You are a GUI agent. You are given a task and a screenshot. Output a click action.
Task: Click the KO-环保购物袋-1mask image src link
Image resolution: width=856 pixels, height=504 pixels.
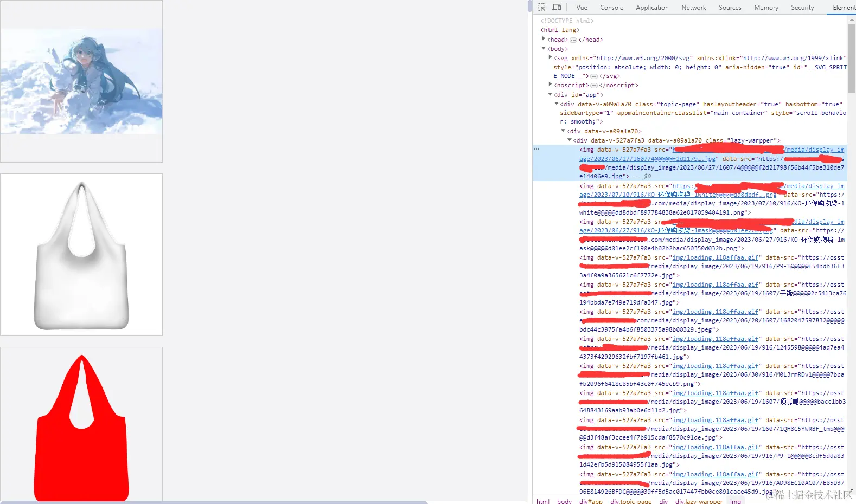pyautogui.click(x=712, y=226)
